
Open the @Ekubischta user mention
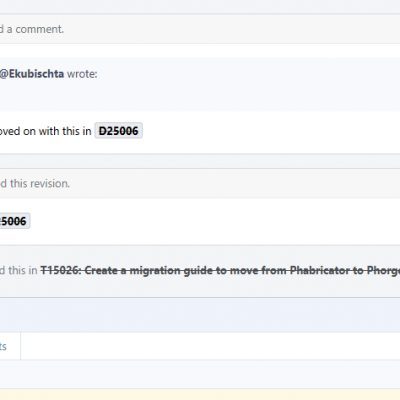(x=32, y=74)
